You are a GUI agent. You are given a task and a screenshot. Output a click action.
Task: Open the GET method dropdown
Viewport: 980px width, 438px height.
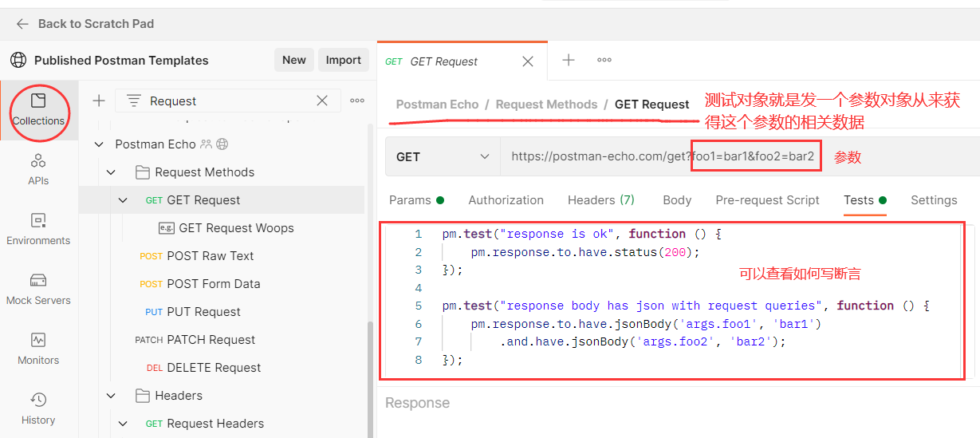tap(443, 157)
